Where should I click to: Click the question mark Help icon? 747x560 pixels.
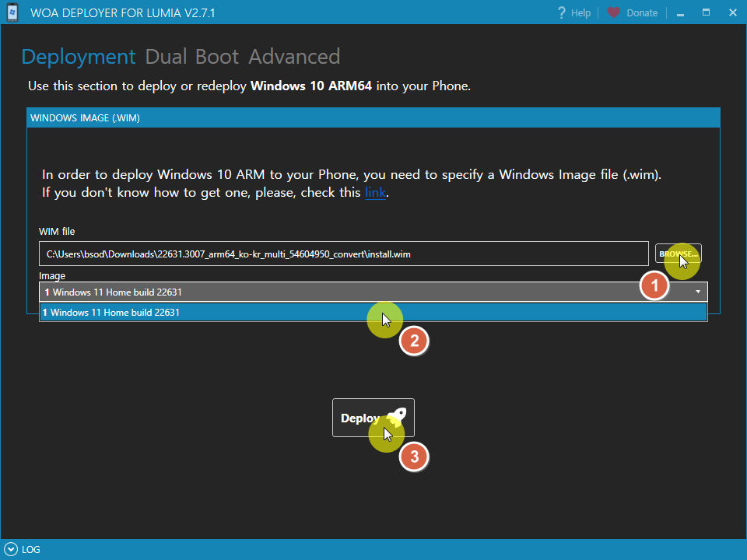(562, 13)
